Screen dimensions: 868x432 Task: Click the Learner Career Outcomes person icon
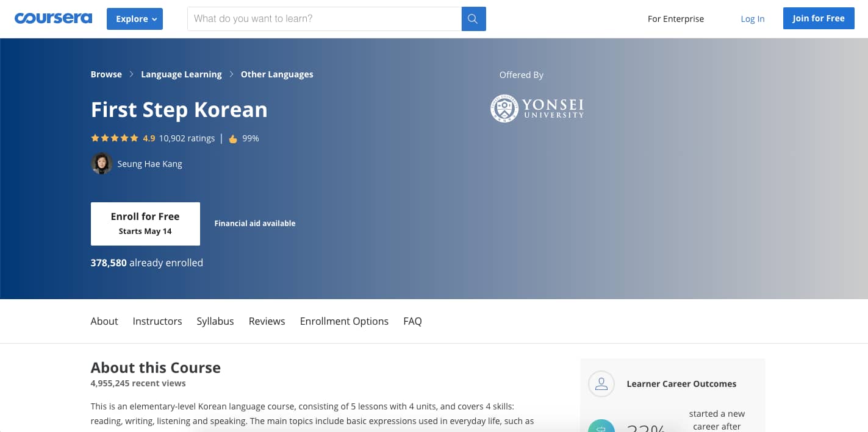click(601, 384)
